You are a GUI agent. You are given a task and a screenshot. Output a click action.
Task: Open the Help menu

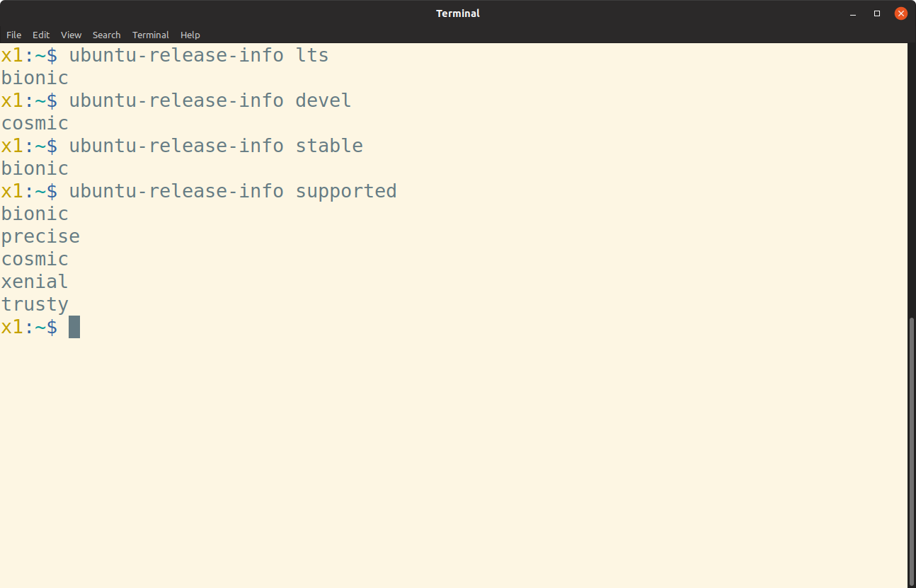[x=190, y=35]
